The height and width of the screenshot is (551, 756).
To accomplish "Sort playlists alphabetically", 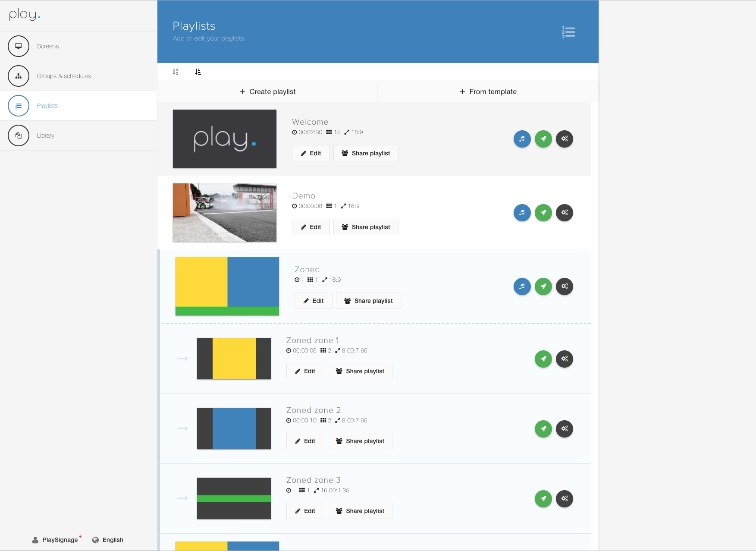I will tap(175, 71).
